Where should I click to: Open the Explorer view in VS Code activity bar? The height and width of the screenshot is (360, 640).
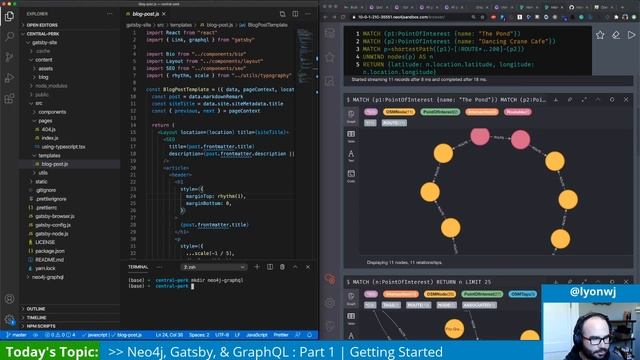click(x=9, y=16)
